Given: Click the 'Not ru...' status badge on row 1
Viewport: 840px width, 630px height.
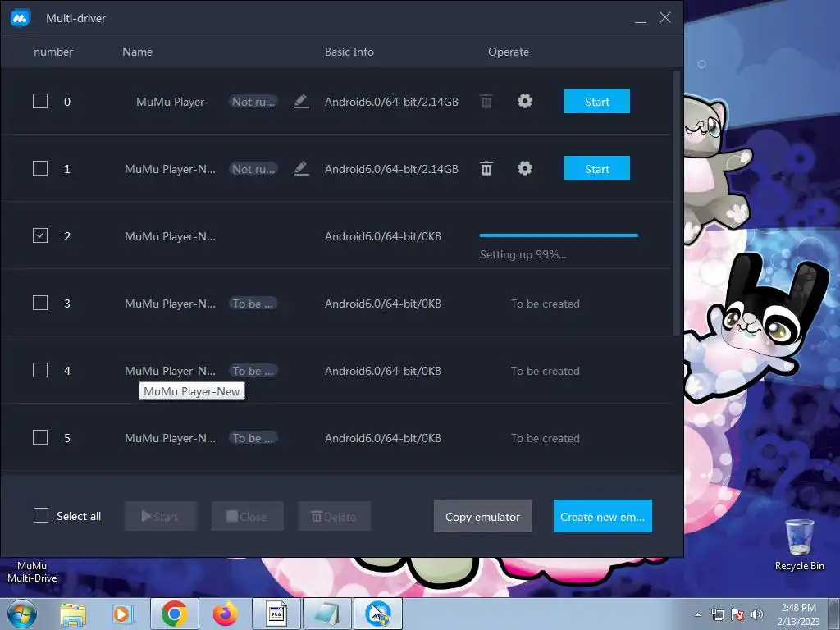Looking at the screenshot, I should (253, 169).
